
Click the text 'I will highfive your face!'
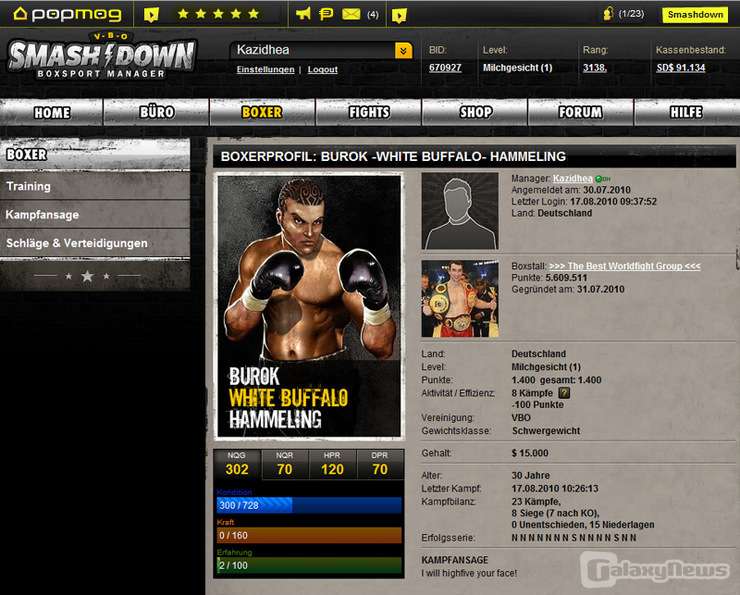tap(469, 573)
